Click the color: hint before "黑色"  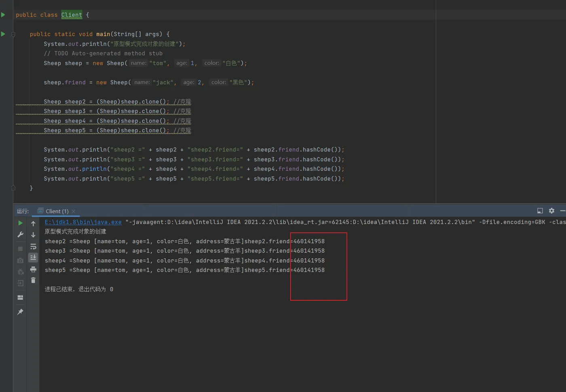point(218,82)
